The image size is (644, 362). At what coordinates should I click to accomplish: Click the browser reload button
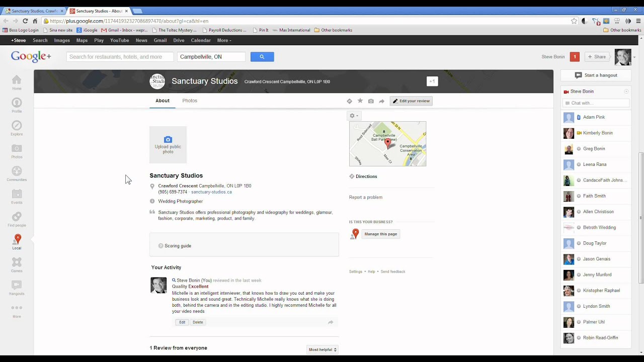click(x=25, y=21)
